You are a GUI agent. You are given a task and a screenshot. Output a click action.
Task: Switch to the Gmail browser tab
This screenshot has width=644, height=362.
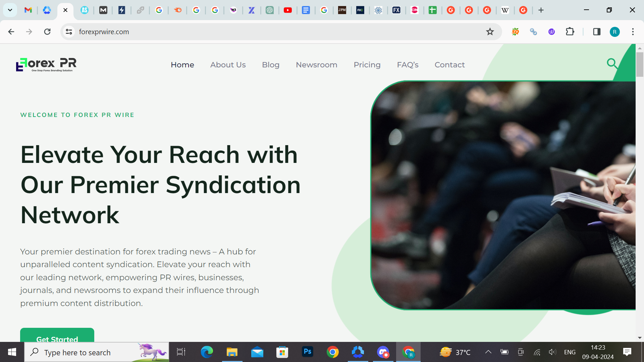pos(28,10)
